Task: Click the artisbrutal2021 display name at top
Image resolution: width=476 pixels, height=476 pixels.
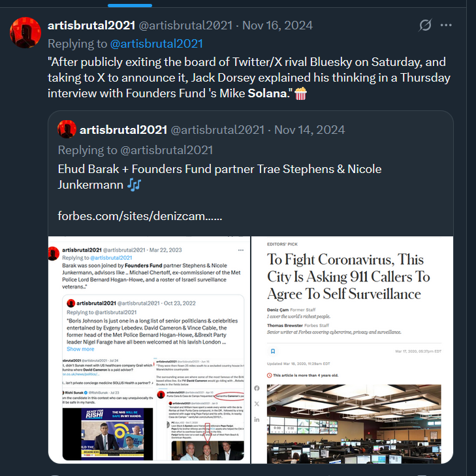Action: tap(91, 25)
